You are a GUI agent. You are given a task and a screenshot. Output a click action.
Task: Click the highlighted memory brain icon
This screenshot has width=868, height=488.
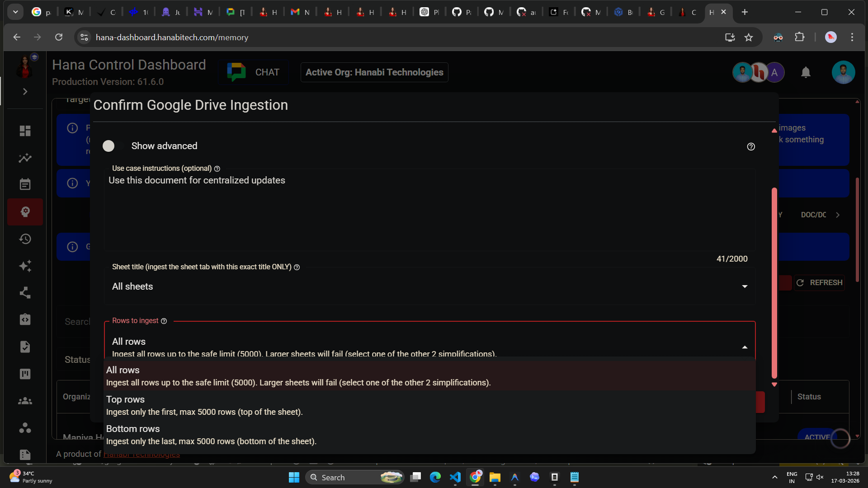25,211
